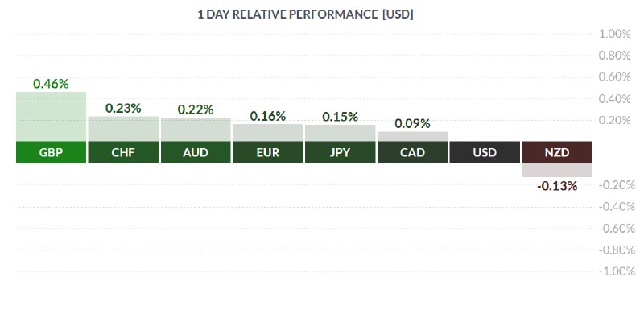Select the GBP currency label
The width and height of the screenshot is (644, 314).
pyautogui.click(x=51, y=152)
